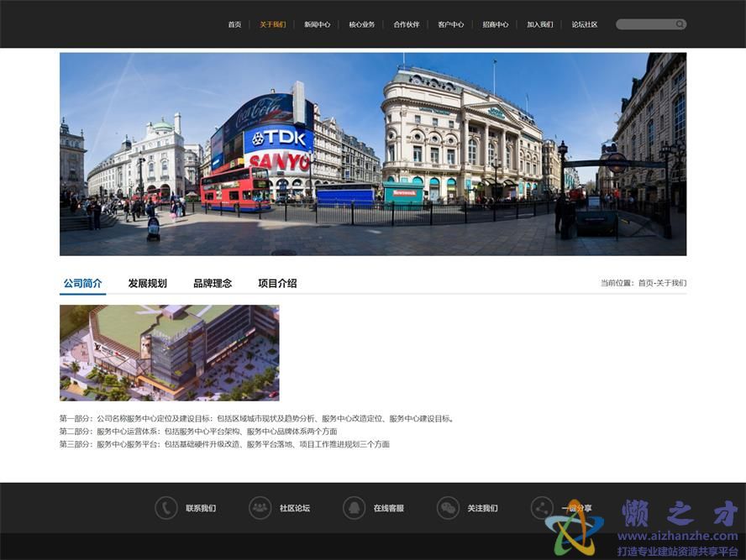Select 合作伙伴 in the top menu
The width and height of the screenshot is (746, 560).
(x=407, y=24)
